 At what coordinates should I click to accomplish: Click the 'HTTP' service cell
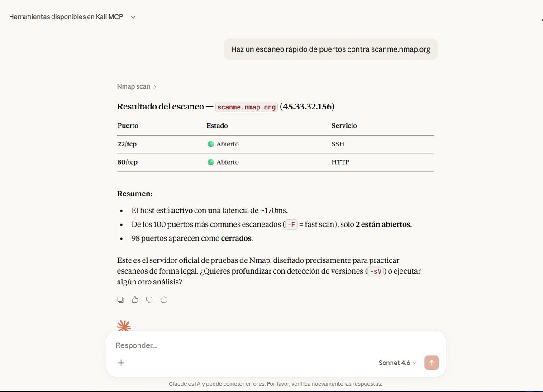[340, 162]
